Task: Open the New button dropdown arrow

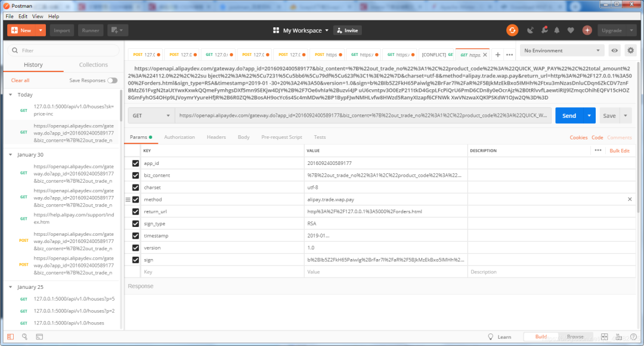Action: point(41,30)
